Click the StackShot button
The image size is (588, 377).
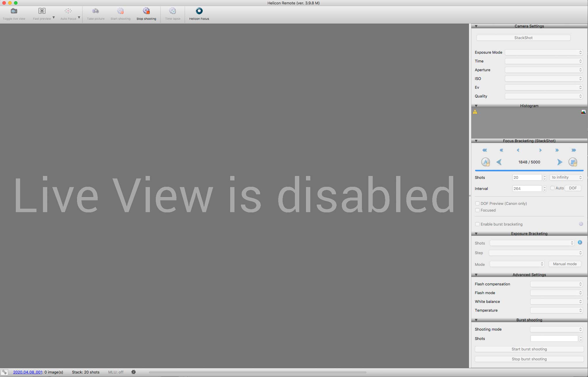pos(523,38)
